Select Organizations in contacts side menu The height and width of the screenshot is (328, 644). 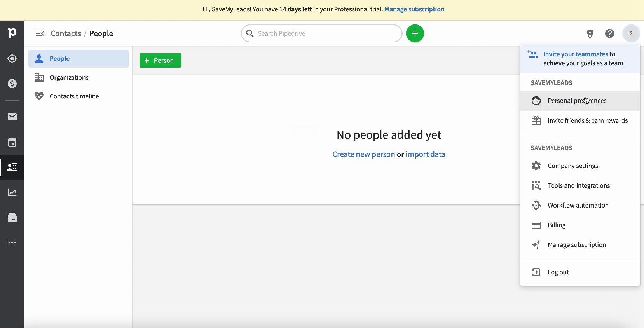point(79,77)
